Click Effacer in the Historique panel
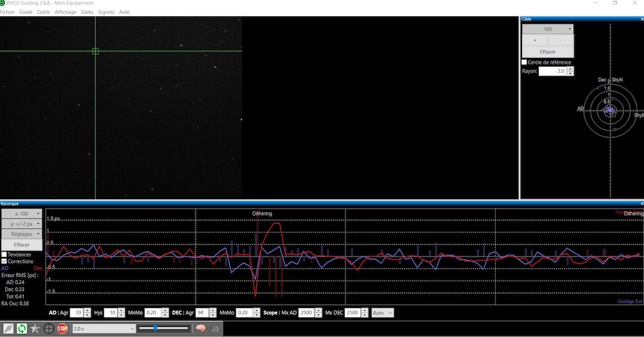Viewport: 644px width, 337px height. click(x=21, y=245)
